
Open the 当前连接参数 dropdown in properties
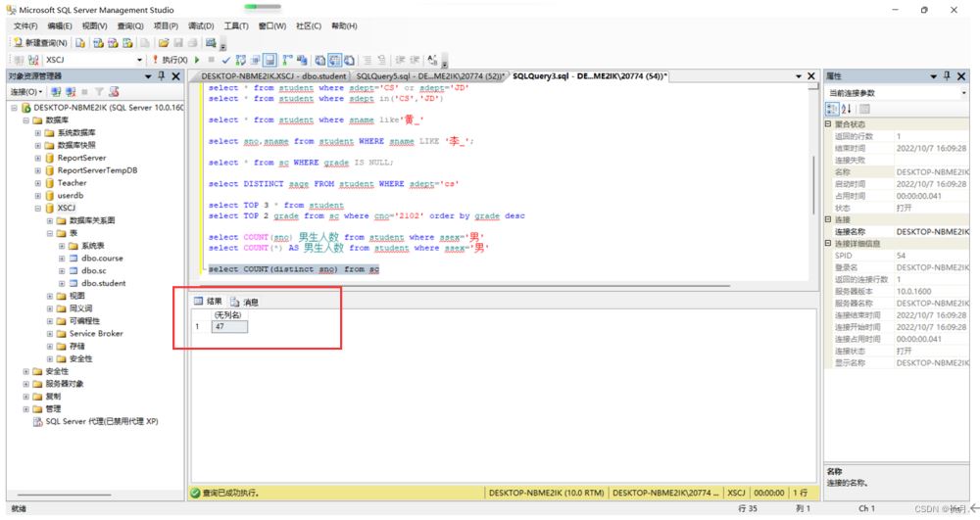963,93
